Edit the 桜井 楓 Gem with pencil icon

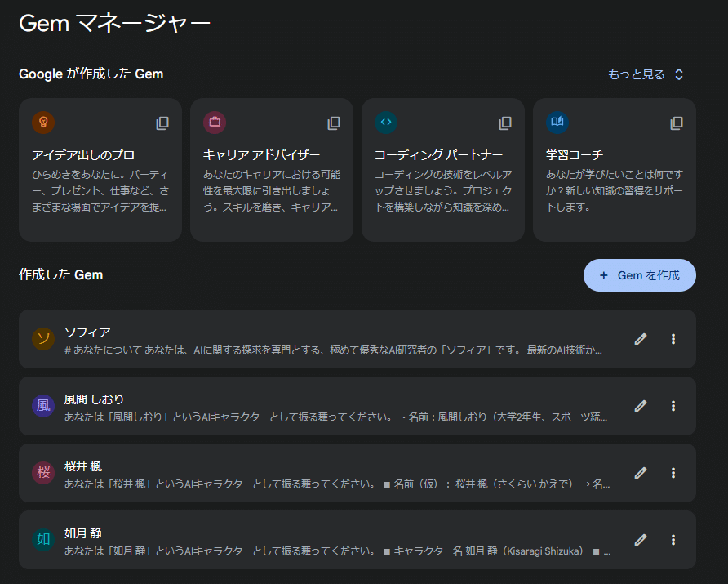(641, 473)
